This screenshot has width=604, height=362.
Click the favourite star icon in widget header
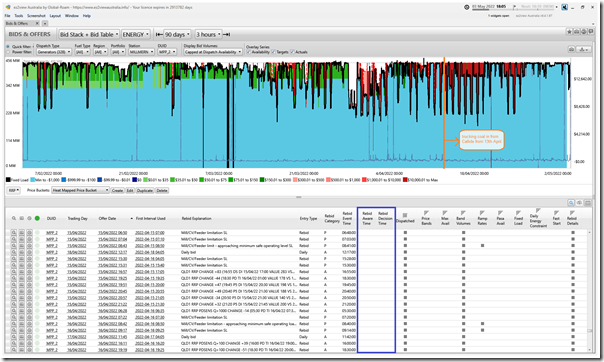[x=569, y=32]
